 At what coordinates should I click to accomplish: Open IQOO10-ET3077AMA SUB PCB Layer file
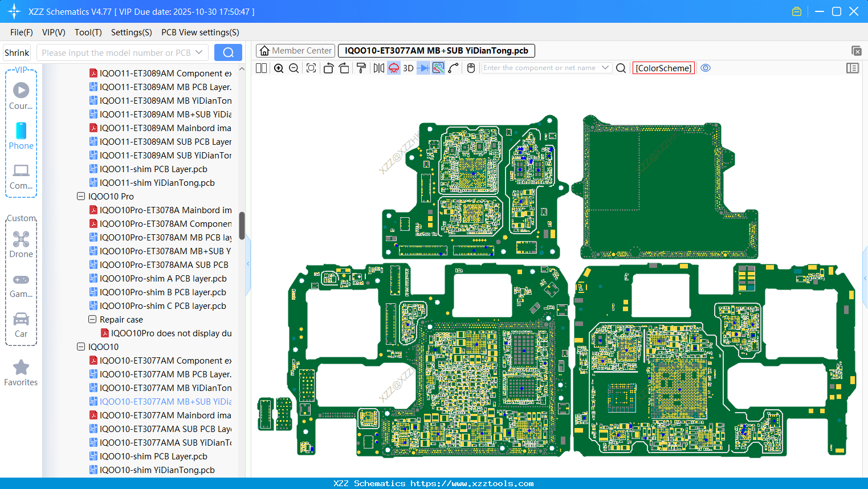160,429
